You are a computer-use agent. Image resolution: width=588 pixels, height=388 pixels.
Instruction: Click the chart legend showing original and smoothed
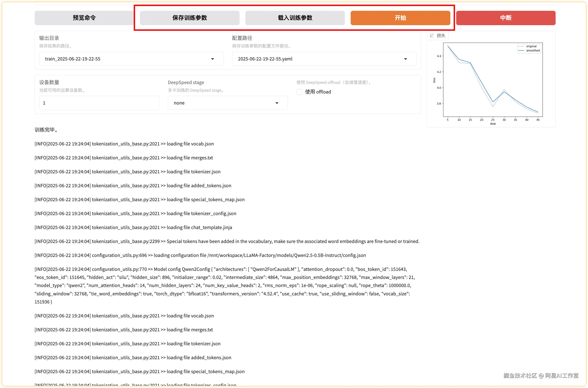pos(529,48)
